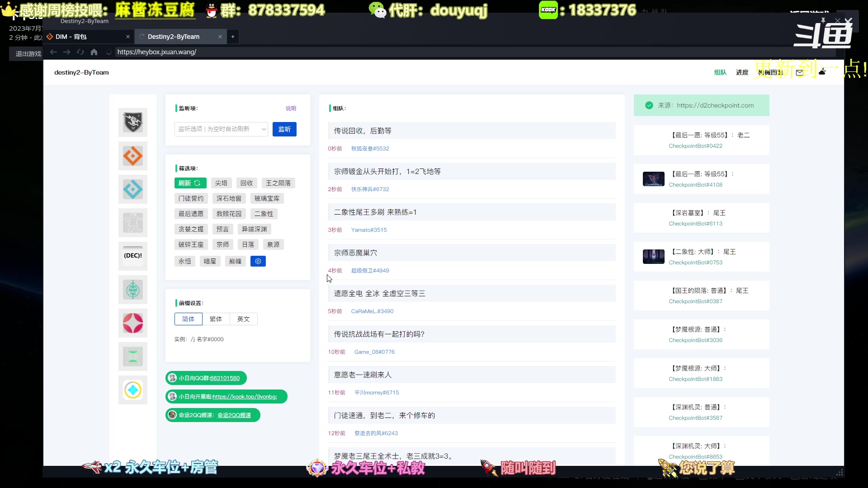Toggle the 尖塔 filter tag
The image size is (868, 488).
tap(222, 183)
